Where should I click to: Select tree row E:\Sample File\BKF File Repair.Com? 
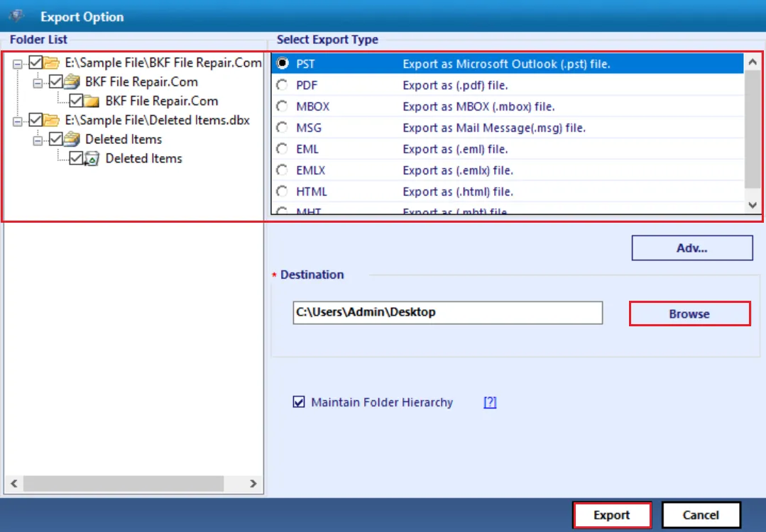point(163,62)
